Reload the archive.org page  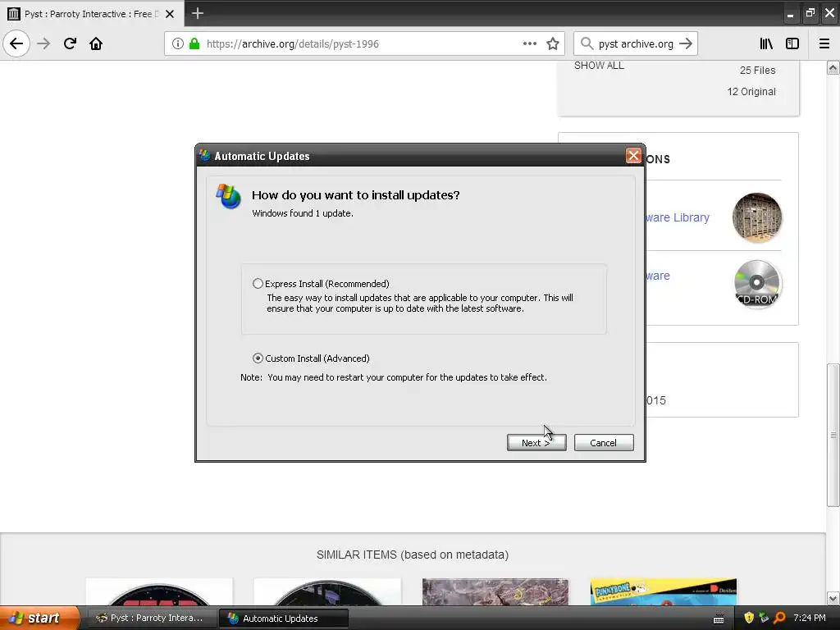pos(70,43)
